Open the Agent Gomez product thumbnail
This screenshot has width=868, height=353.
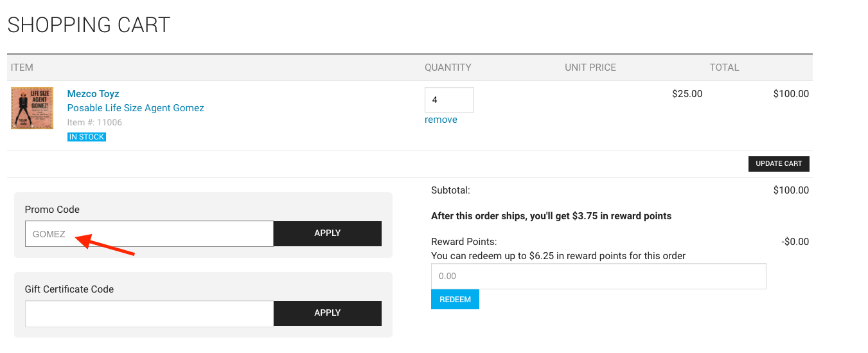click(x=32, y=109)
